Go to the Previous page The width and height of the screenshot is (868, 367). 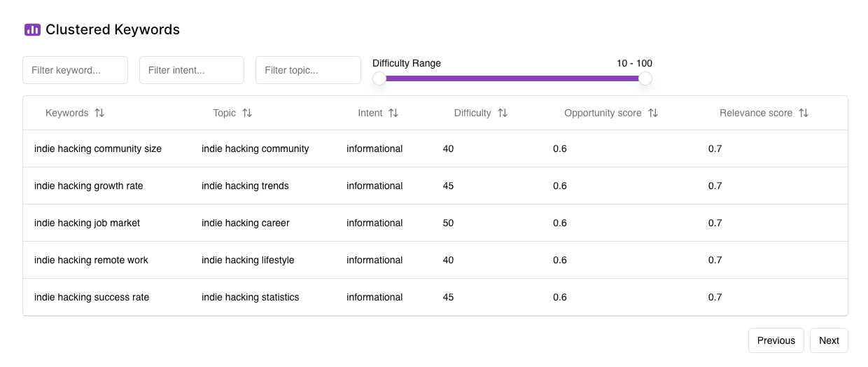[x=776, y=340]
